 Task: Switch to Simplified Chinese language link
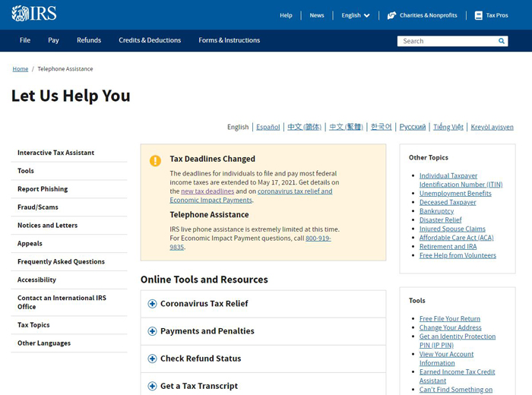coord(304,127)
